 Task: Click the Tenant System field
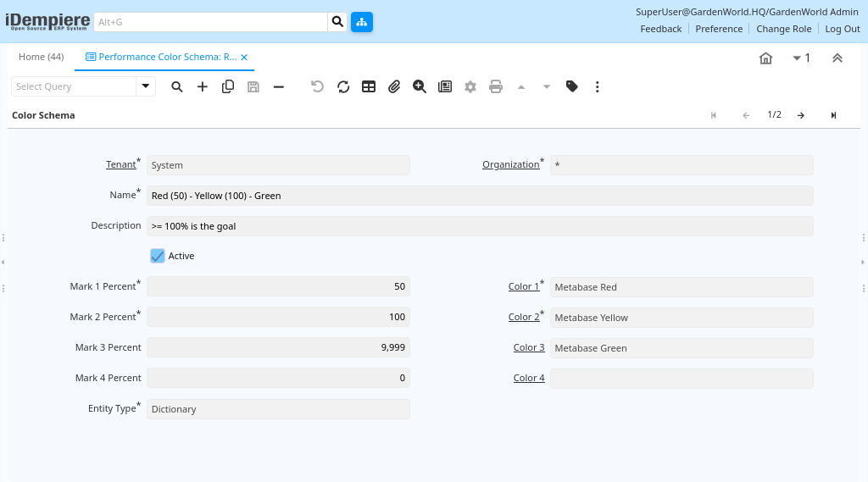[278, 165]
